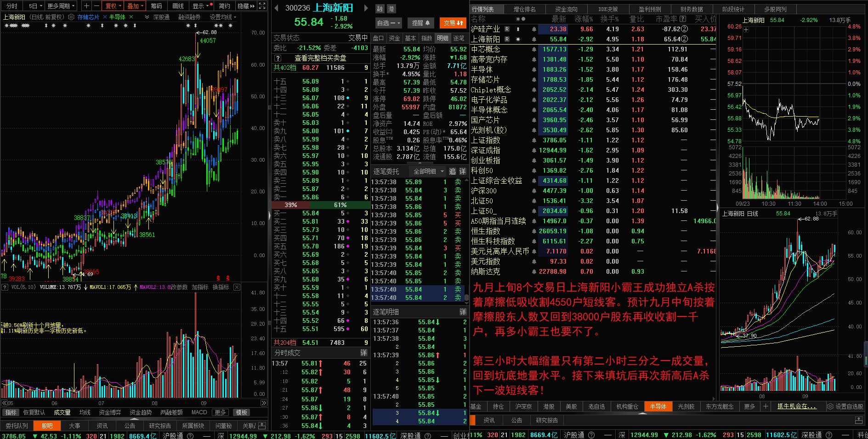868x439 pixels.
Task: Click the 追 icon in 逐笔委托 header
Action: coord(453,171)
